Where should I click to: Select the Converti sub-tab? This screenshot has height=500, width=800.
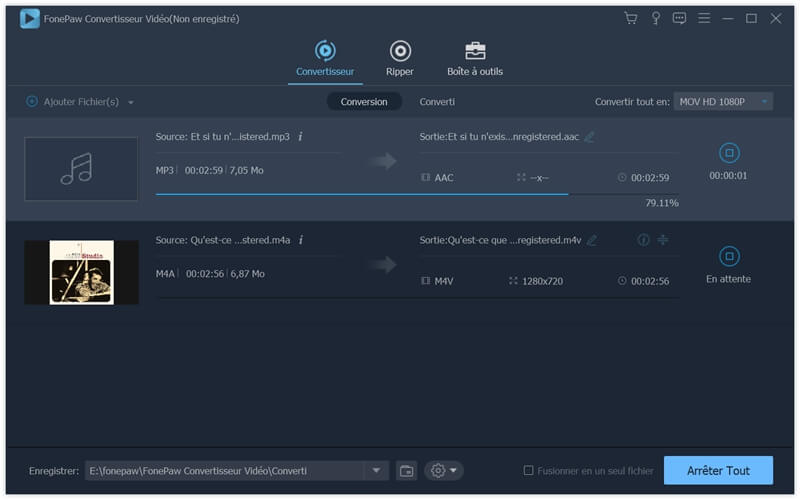[437, 102]
